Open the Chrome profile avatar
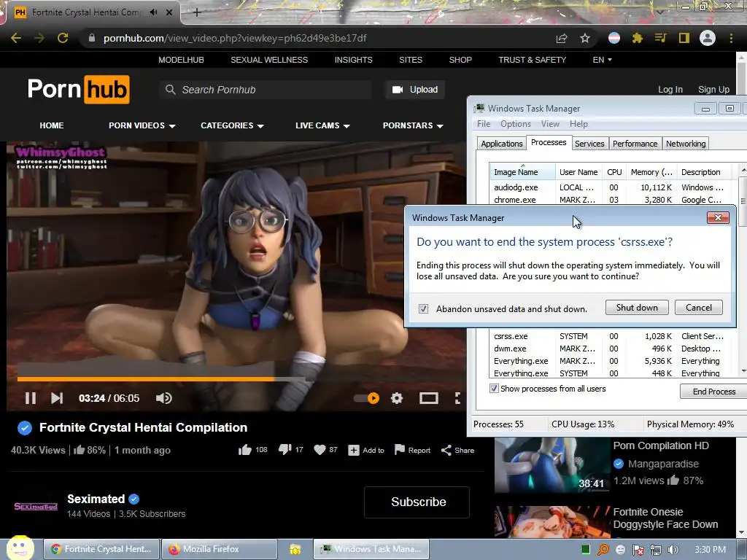 pyautogui.click(x=708, y=38)
